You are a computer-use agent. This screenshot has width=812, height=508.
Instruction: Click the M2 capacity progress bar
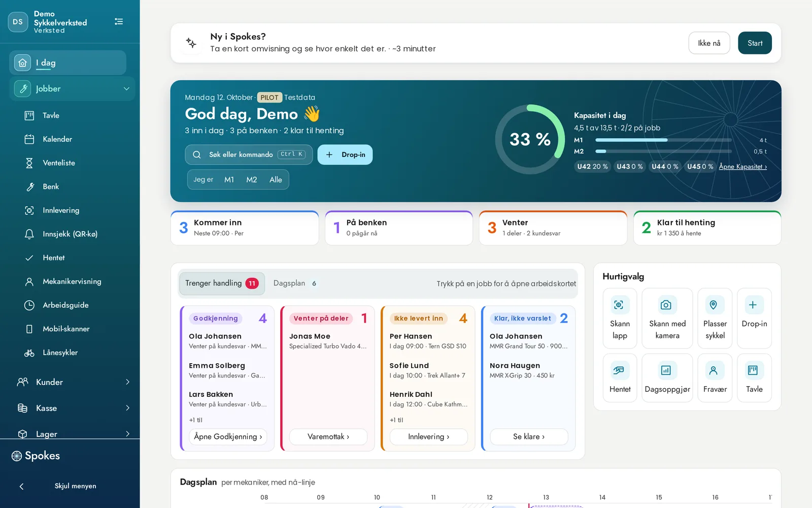tap(663, 151)
